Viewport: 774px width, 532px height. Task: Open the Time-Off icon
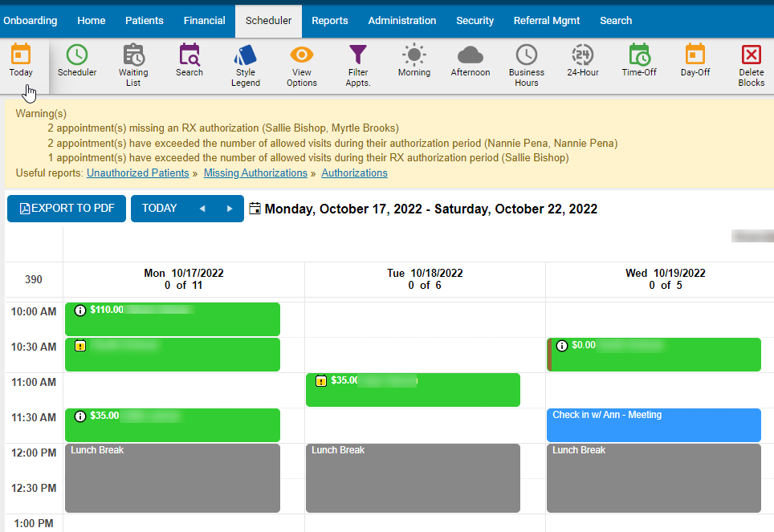click(x=638, y=64)
